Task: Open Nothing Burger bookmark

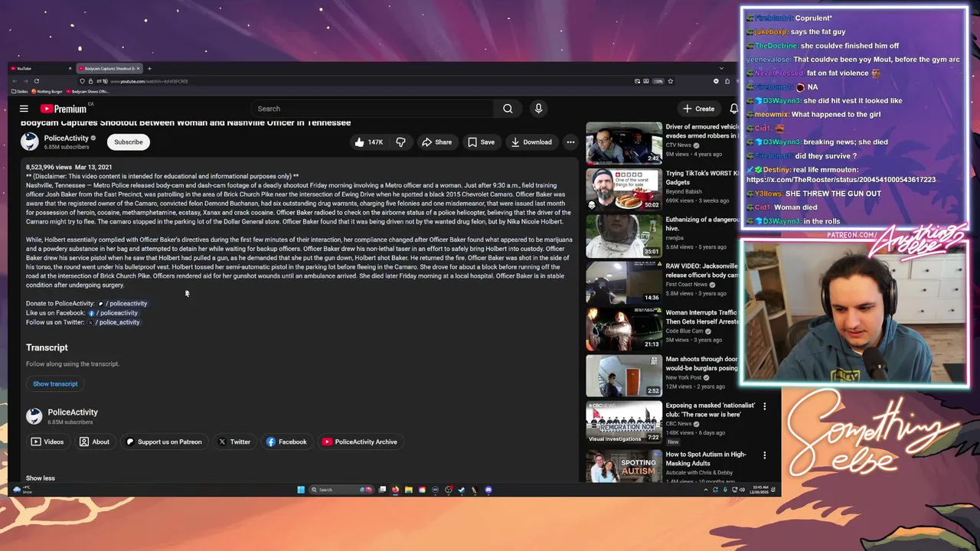Action: coord(47,91)
